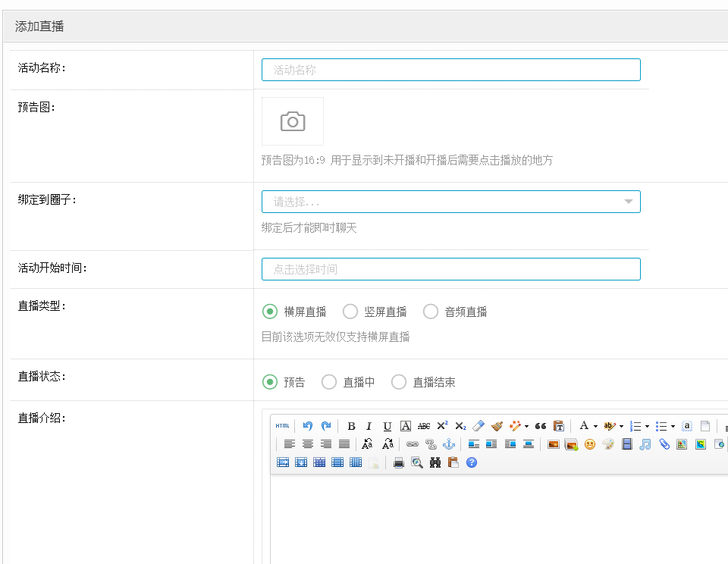728x564 pixels.
Task: Click the 活动名称 text field
Action: (x=450, y=70)
